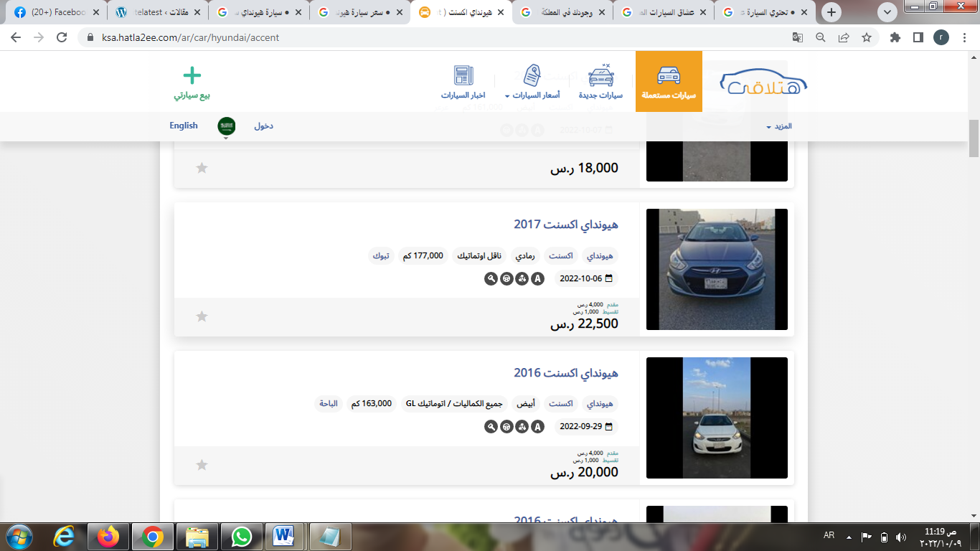View the white Accent 2016 photo
980x551 pixels.
tap(717, 418)
